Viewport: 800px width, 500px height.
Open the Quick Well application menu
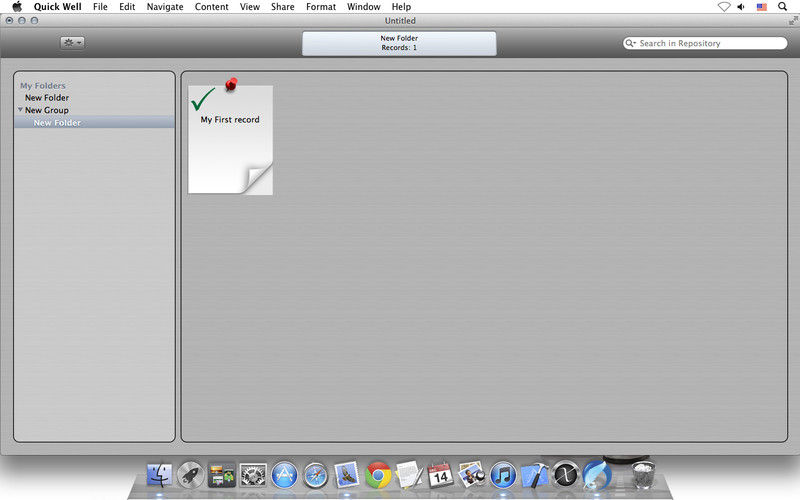tap(58, 7)
